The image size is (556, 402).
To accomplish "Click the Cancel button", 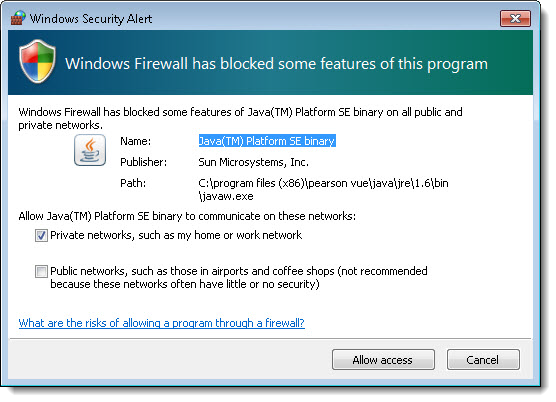I will [483, 360].
